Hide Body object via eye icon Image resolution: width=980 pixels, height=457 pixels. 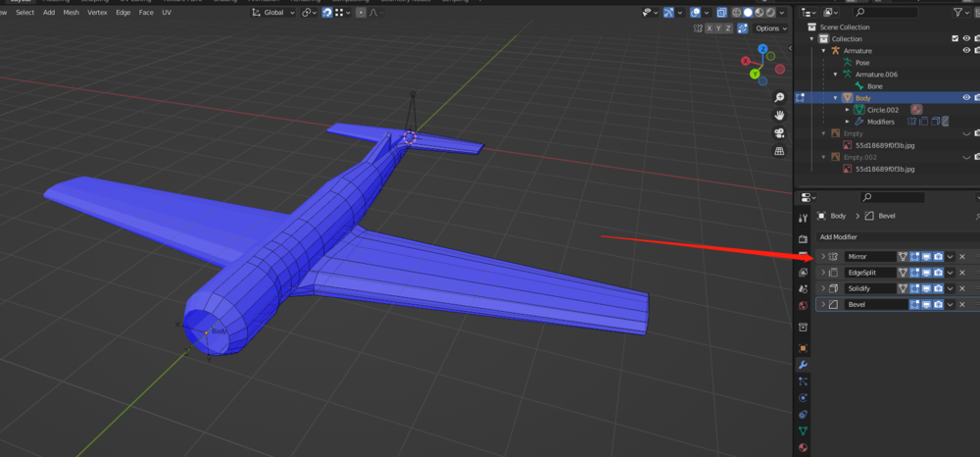click(x=966, y=98)
